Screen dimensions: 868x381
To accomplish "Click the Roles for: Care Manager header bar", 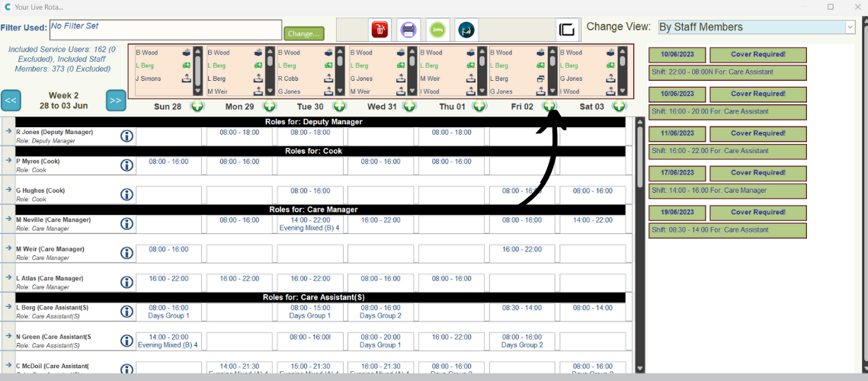I will (x=321, y=210).
